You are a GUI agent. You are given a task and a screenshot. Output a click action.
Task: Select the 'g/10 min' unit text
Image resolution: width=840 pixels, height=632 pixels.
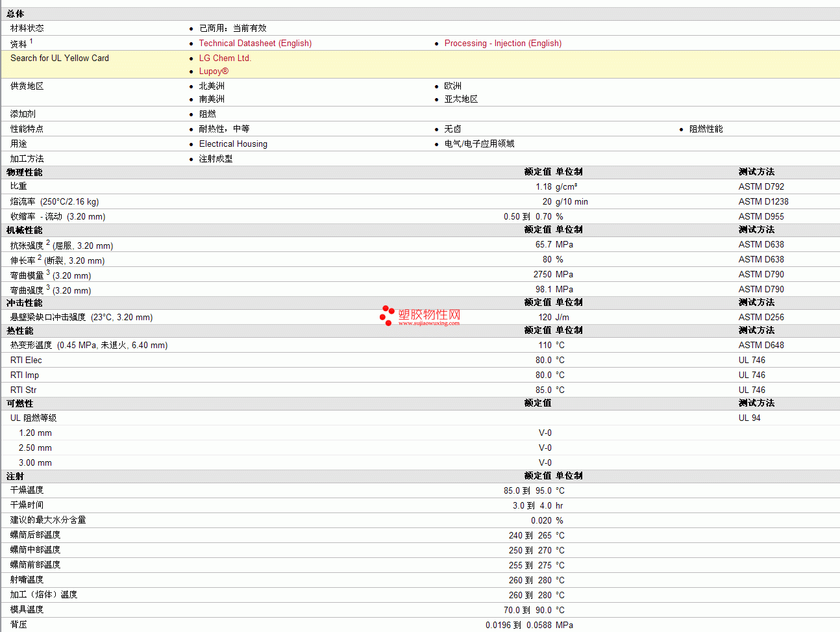[572, 202]
